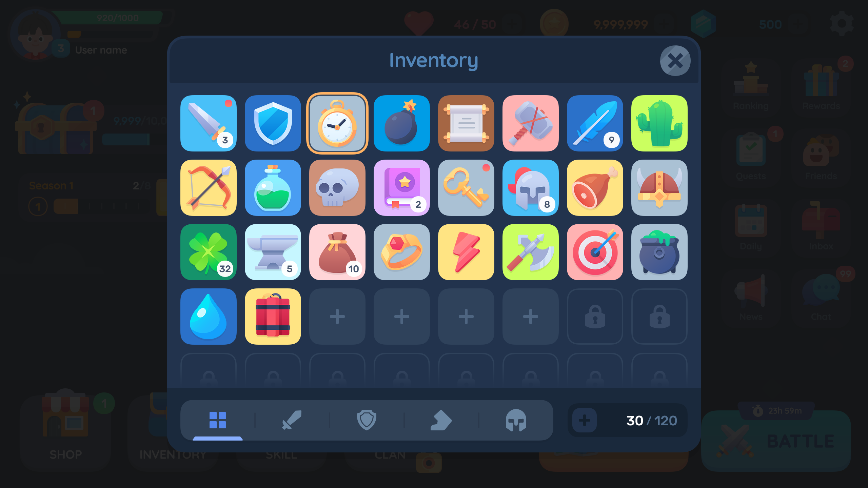Open the shield armor filter tab
This screenshot has height=488, width=868.
pos(367,420)
